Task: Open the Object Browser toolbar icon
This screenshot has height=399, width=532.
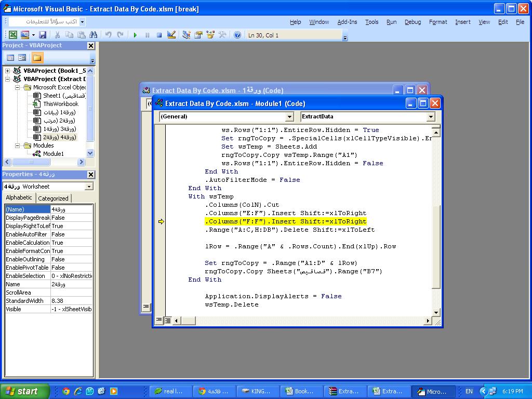Action: [x=210, y=35]
